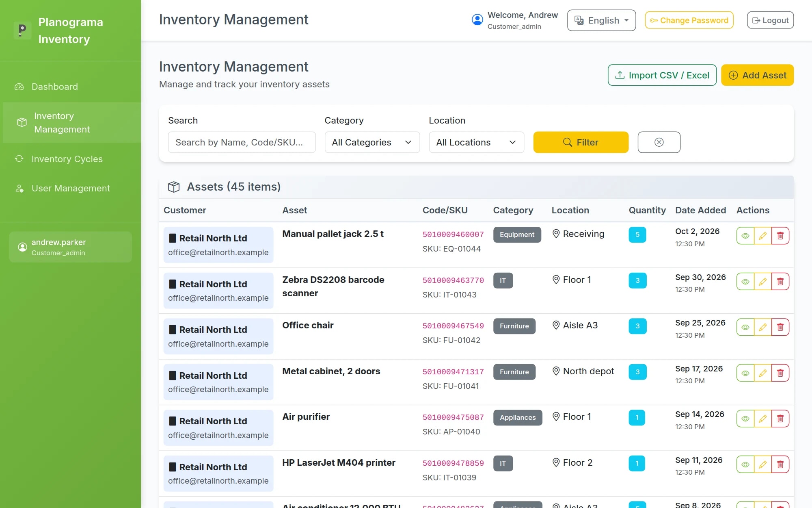The width and height of the screenshot is (812, 508).
Task: Click the Appliances badge for Air purifier
Action: tap(518, 417)
